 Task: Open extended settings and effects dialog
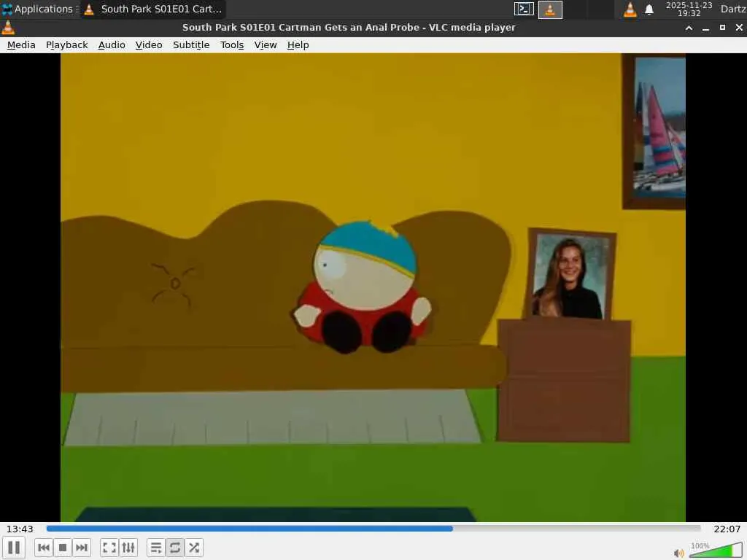[x=128, y=548]
